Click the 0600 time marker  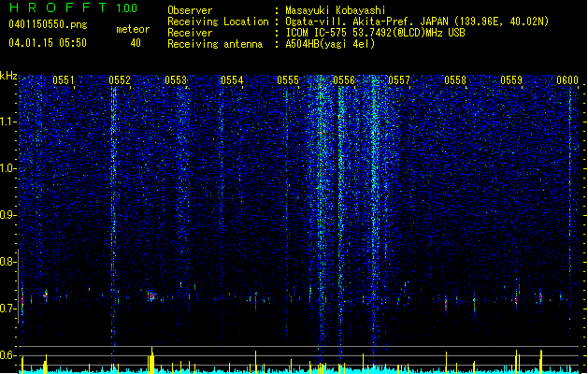point(567,80)
